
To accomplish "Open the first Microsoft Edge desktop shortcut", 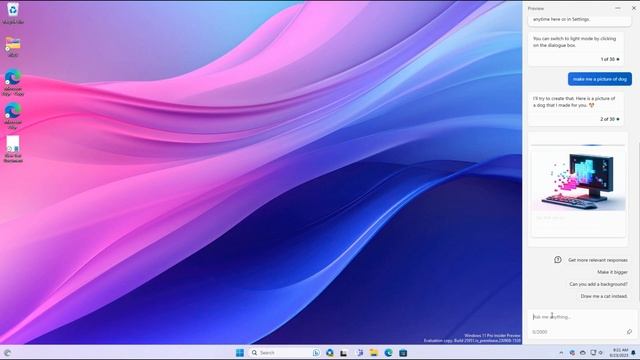I will coord(13,83).
